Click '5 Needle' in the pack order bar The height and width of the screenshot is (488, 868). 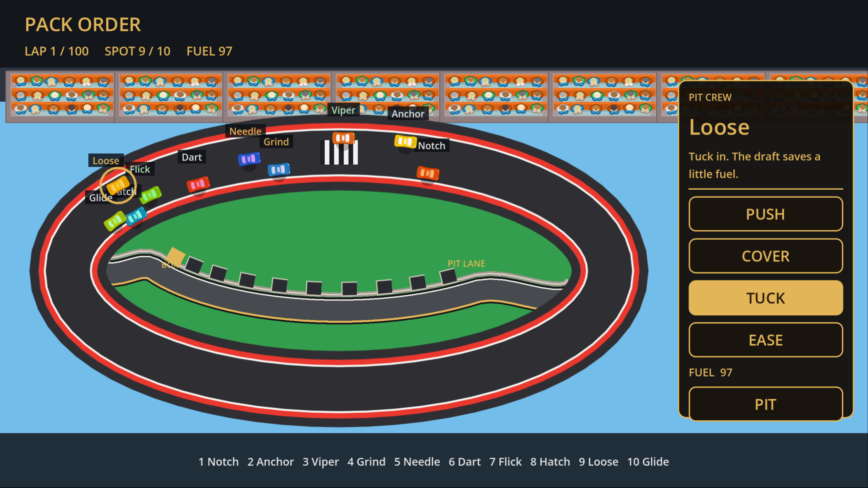[417, 462]
